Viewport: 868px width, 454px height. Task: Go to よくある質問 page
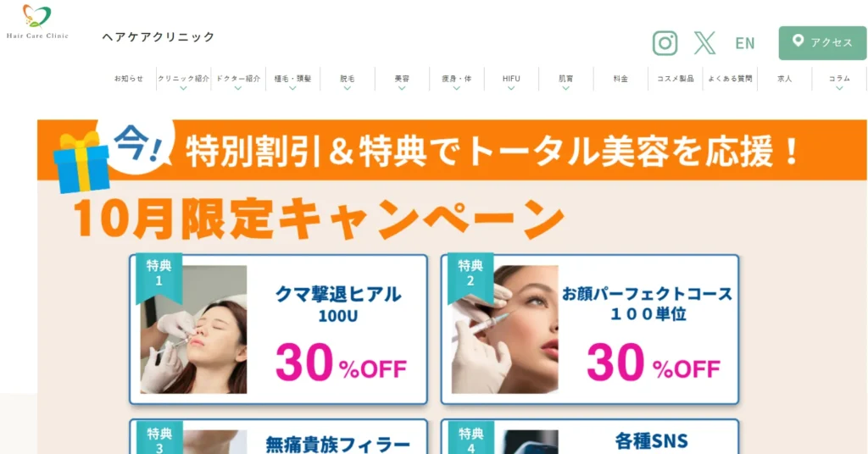(x=730, y=79)
